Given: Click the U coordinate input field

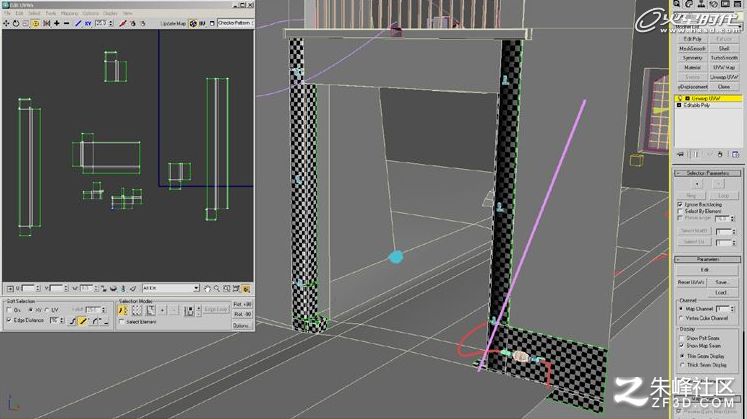Looking at the screenshot, I should (x=29, y=289).
